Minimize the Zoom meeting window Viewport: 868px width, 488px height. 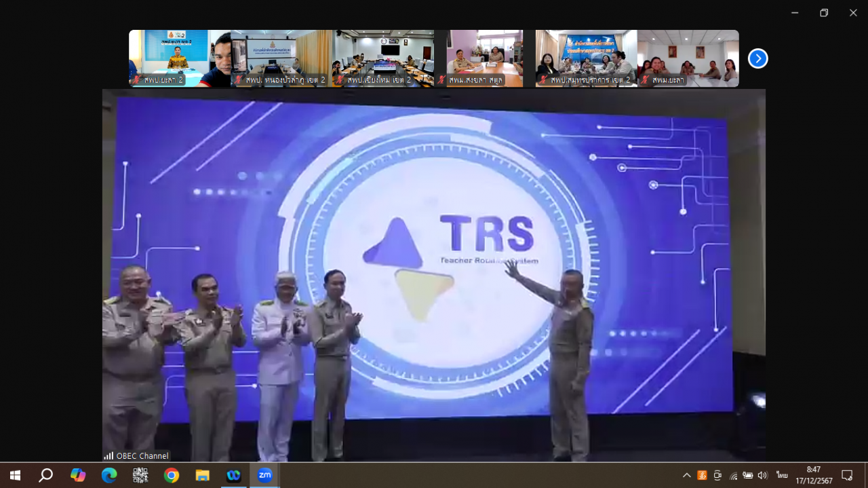click(x=795, y=12)
